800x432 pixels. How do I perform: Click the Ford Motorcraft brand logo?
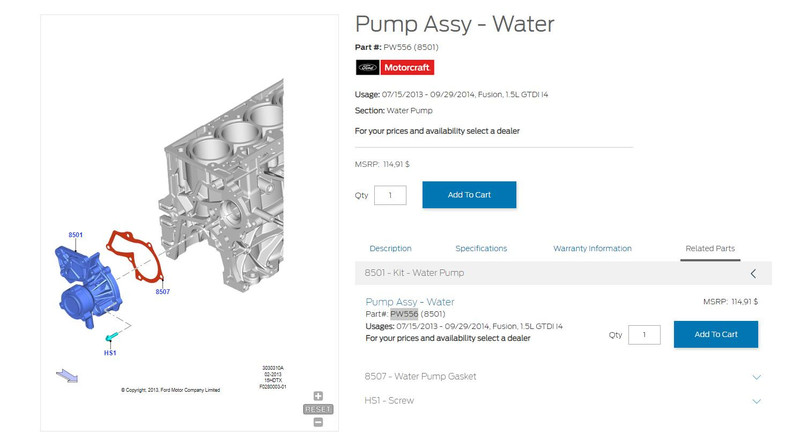tap(394, 68)
